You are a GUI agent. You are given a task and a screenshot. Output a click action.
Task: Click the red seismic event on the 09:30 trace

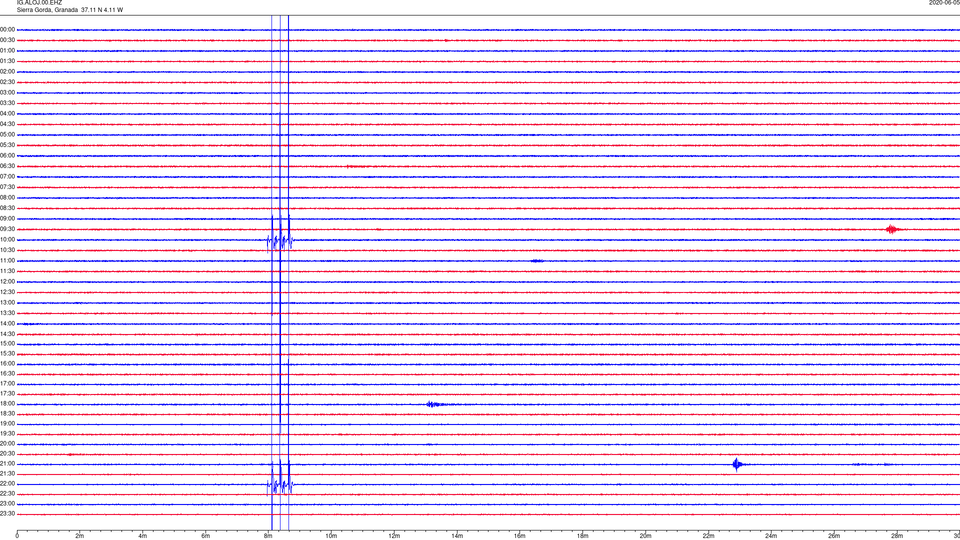point(893,230)
